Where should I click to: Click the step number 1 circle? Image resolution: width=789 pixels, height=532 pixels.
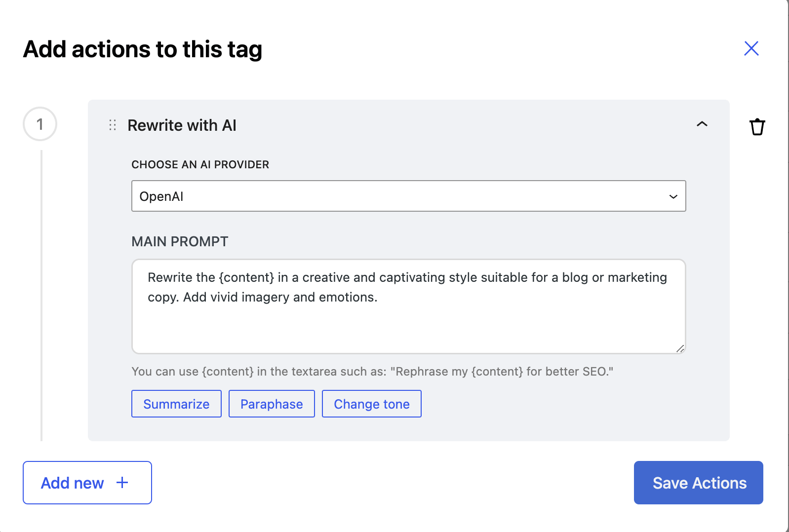(40, 124)
